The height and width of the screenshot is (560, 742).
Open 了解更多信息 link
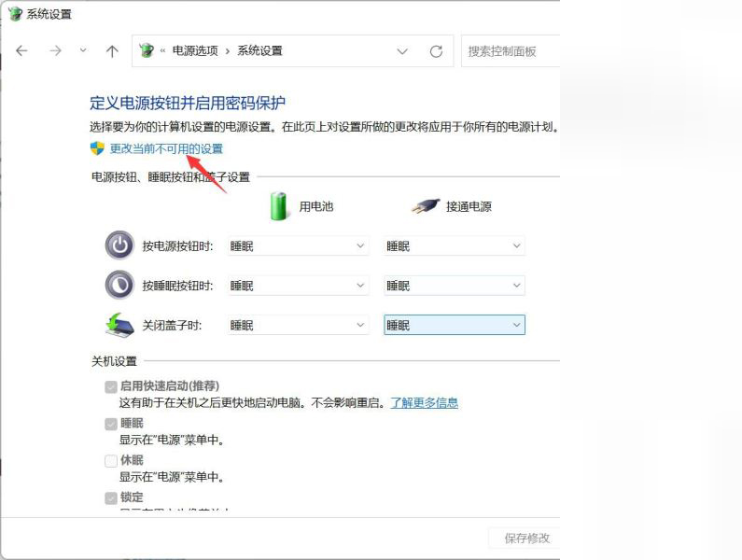pos(424,403)
